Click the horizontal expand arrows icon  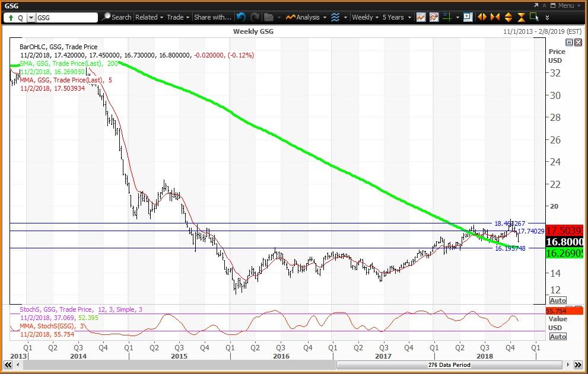482,17
